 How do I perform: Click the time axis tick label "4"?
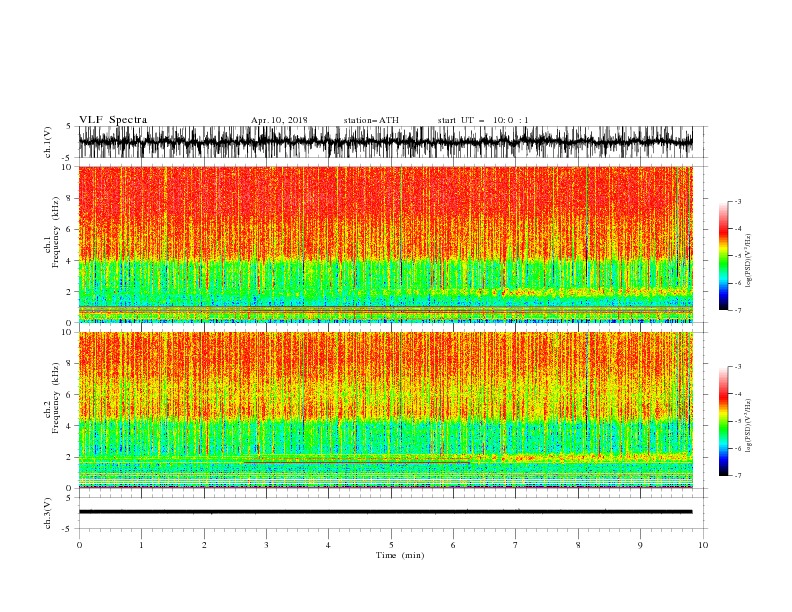[x=329, y=545]
